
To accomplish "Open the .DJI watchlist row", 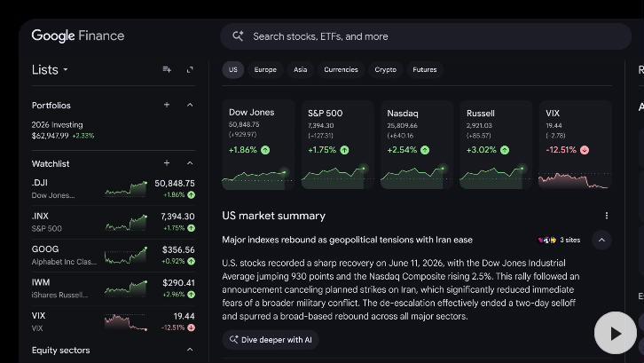I will (114, 189).
